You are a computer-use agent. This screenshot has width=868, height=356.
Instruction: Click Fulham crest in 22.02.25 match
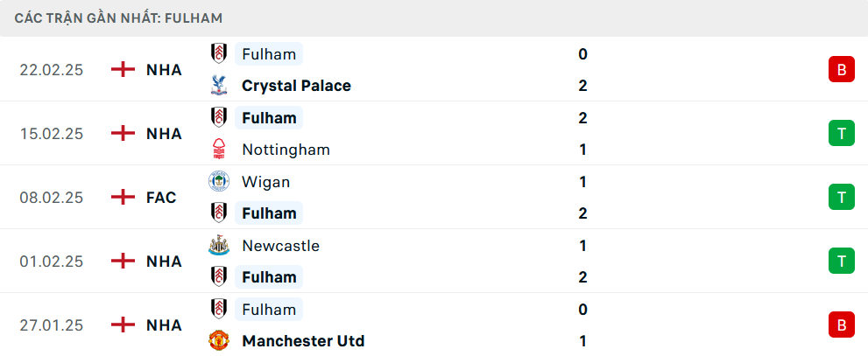click(218, 54)
